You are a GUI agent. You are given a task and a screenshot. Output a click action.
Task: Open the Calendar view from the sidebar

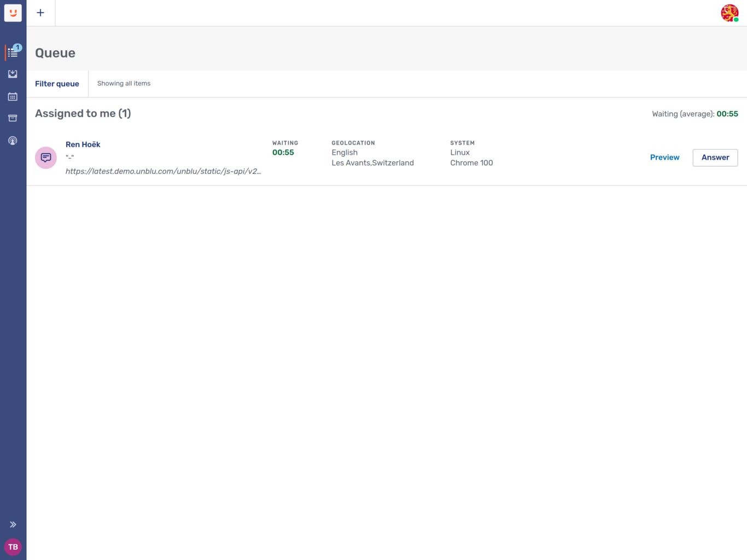click(x=13, y=96)
